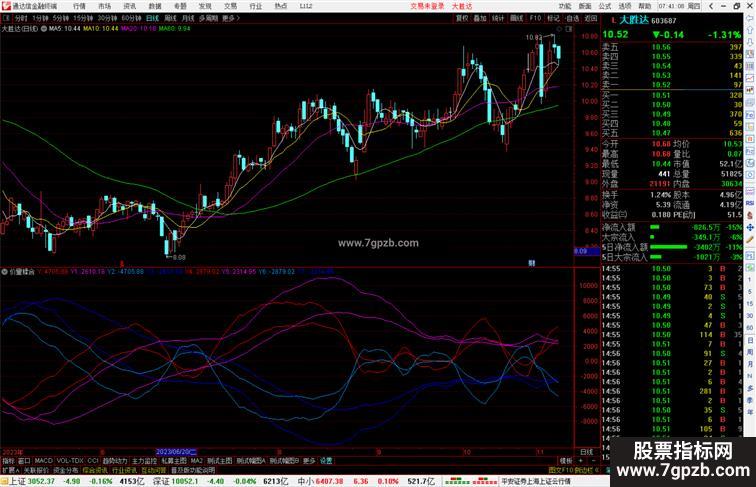
Task: Switch chart to 分时 period
Action: (21, 18)
